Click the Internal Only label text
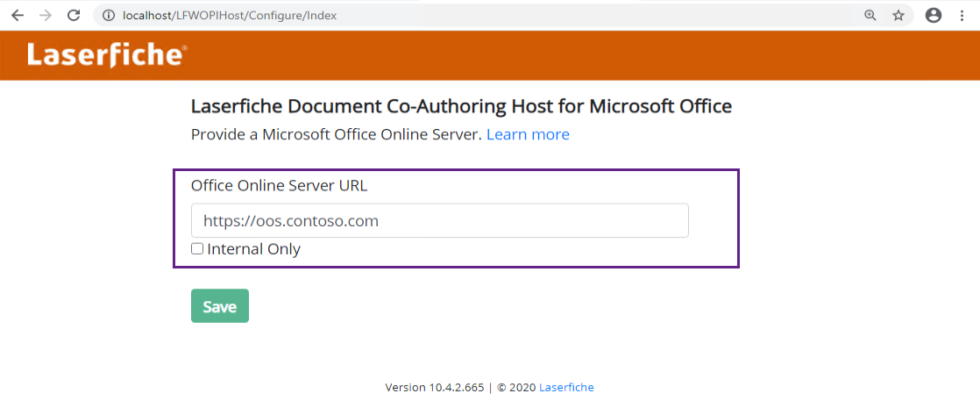Screen dimensions: 980x415 click(x=253, y=249)
